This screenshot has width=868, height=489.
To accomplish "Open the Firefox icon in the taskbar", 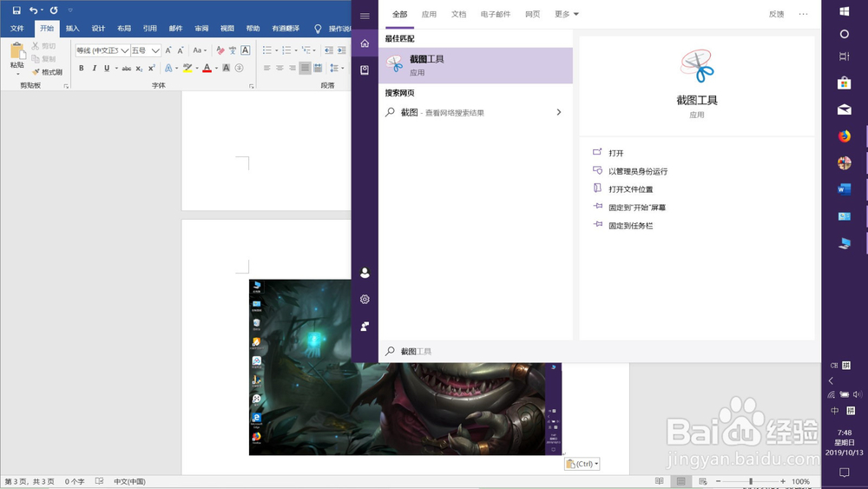I will (845, 135).
